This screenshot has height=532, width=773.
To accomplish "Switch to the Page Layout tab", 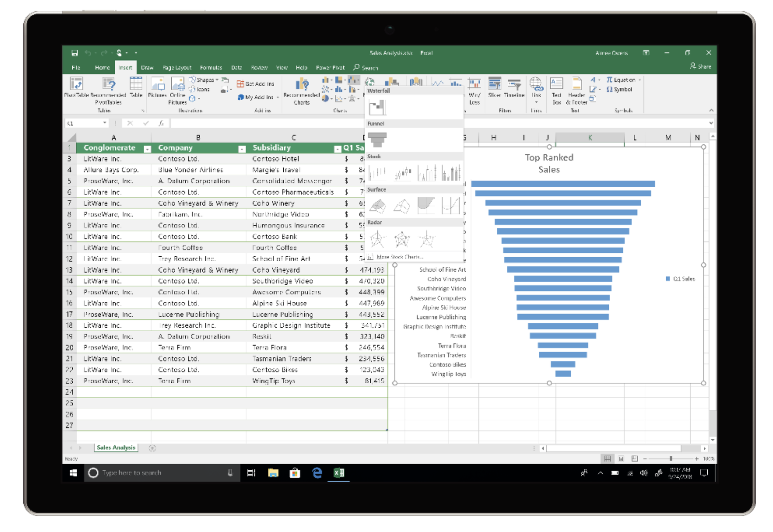I will [177, 67].
